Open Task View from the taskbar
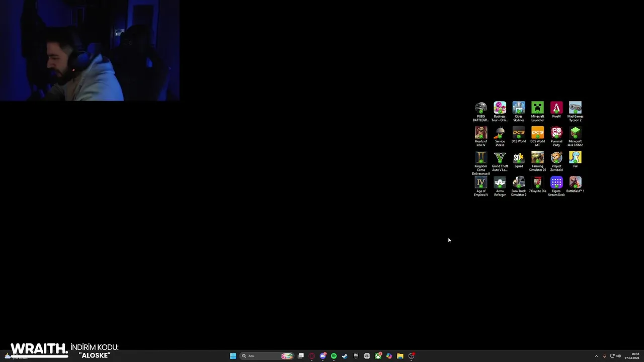The height and width of the screenshot is (362, 644). coord(301,356)
